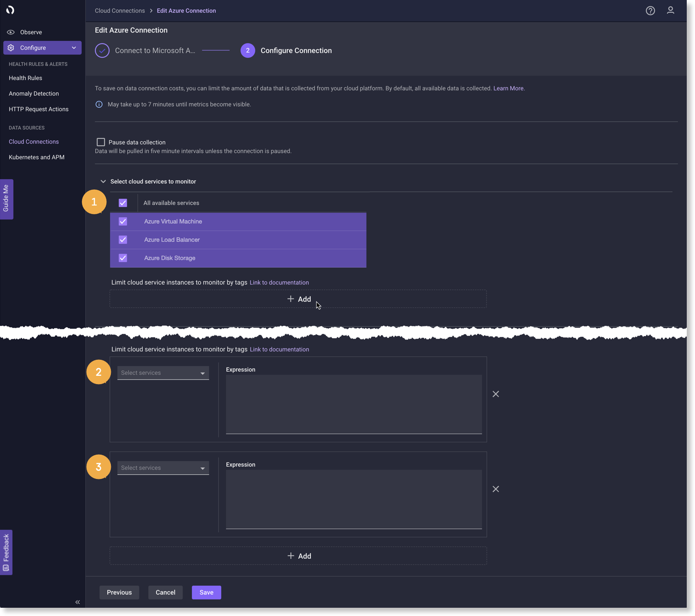The image size is (695, 616).
Task: Click the Cancel button
Action: tap(165, 593)
